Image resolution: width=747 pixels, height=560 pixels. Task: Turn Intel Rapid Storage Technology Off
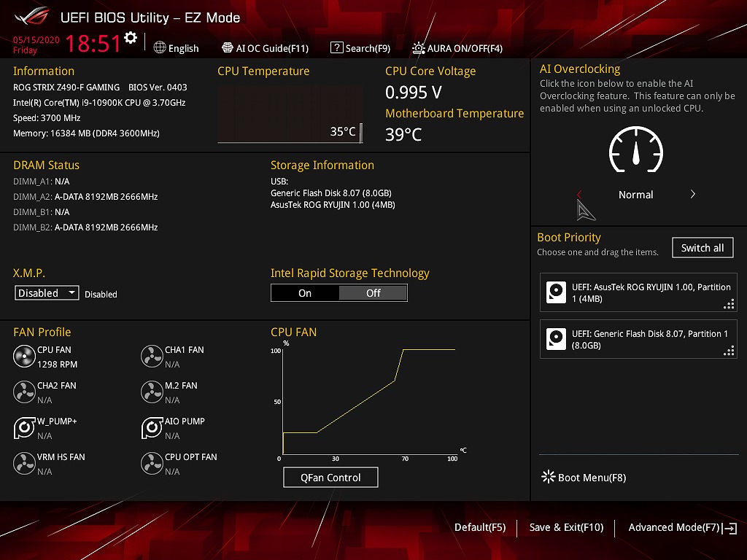tap(373, 293)
